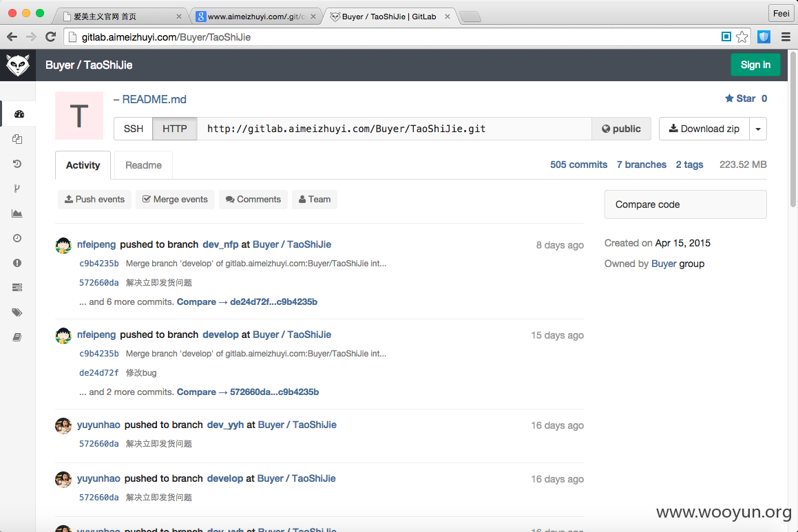This screenshot has height=532, width=798.
Task: View the 7 branches link
Action: (641, 164)
